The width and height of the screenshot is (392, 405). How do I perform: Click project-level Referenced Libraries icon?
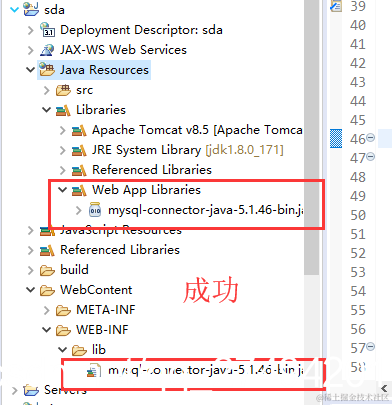[47, 250]
